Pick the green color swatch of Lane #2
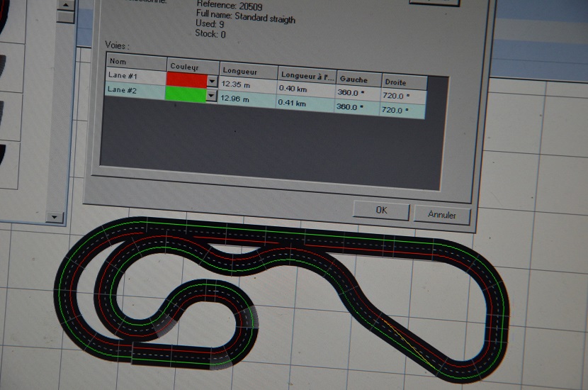The width and height of the screenshot is (588, 390). coord(186,94)
